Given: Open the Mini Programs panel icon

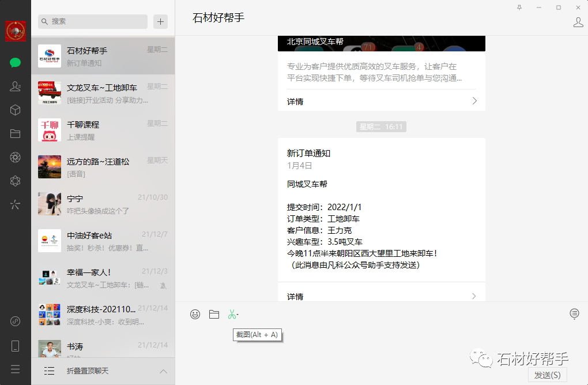Looking at the screenshot, I should tap(15, 321).
